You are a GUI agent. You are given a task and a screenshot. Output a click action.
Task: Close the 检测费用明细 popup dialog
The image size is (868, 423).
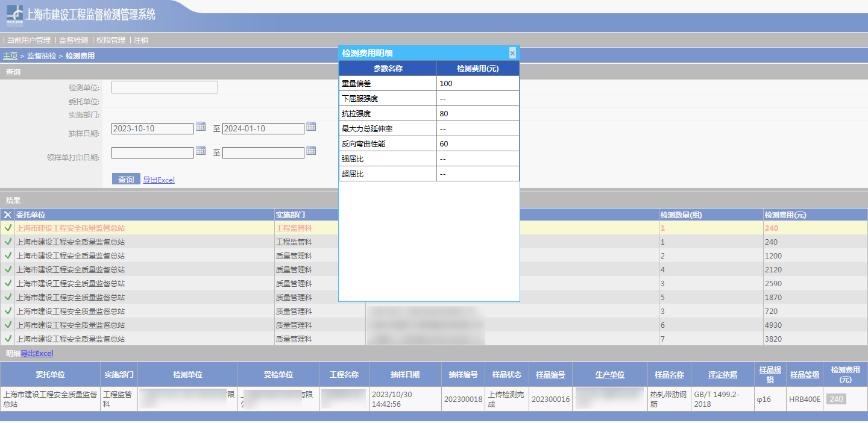click(512, 53)
